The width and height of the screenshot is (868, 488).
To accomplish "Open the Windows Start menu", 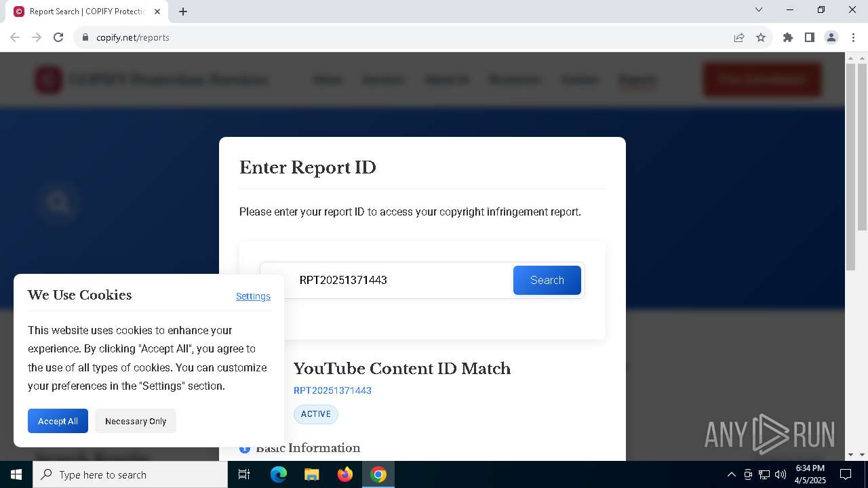I will click(16, 474).
